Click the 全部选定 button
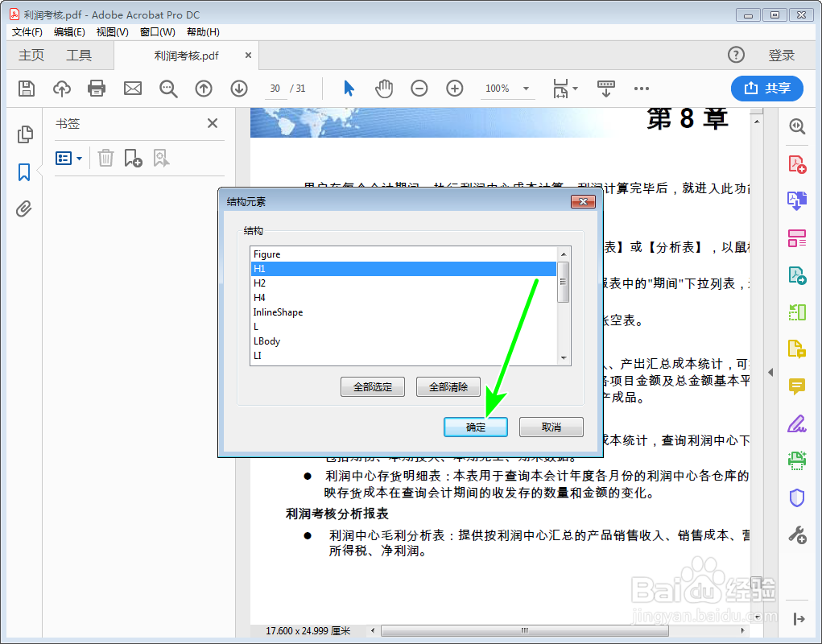Screen dimensions: 822x644 coord(372,386)
